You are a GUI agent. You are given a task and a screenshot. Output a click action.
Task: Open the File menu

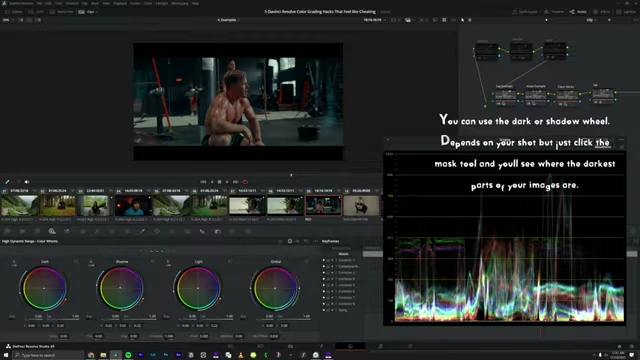(x=39, y=3)
